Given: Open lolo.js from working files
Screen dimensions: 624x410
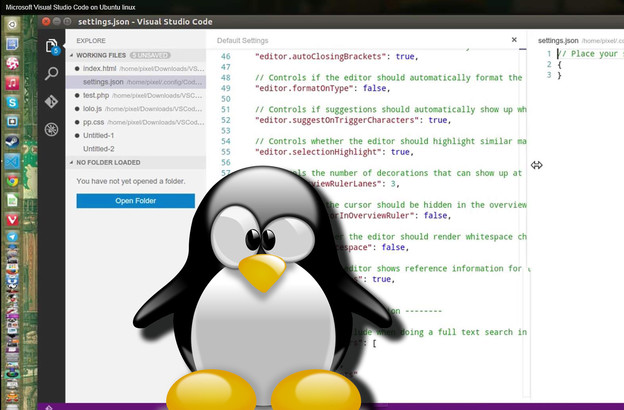Looking at the screenshot, I should pyautogui.click(x=93, y=109).
